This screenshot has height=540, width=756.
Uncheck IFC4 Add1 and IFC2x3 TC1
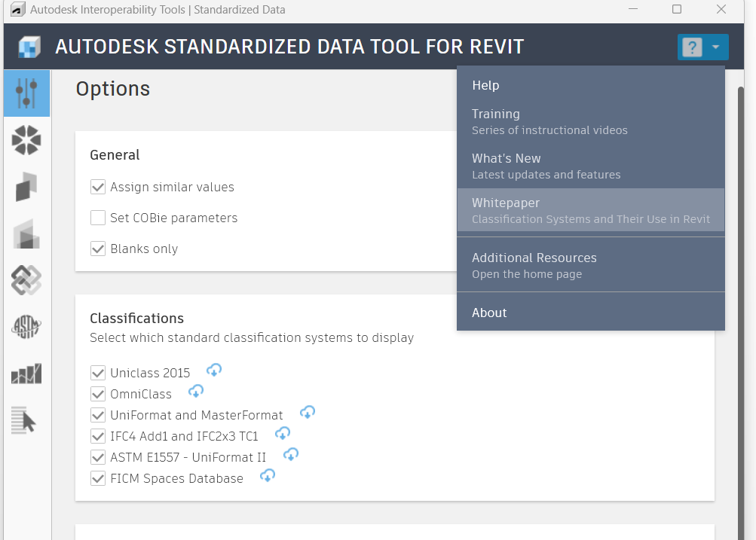click(98, 435)
